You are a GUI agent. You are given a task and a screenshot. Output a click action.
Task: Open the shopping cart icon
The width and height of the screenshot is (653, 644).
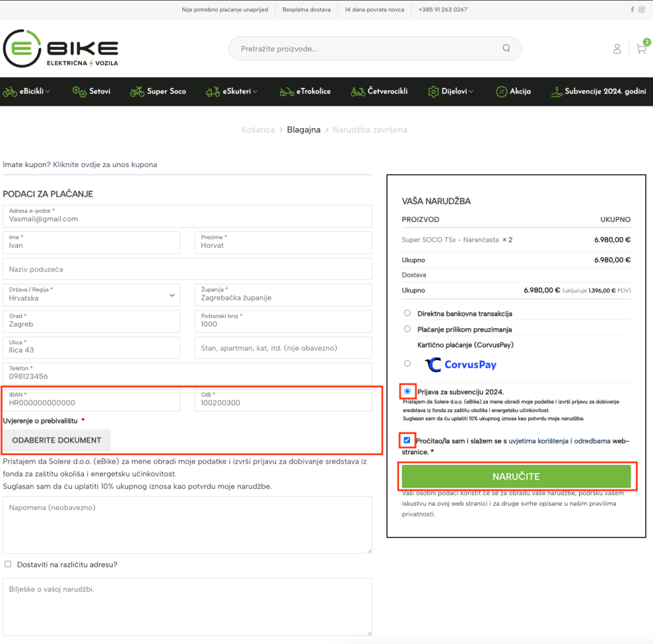tap(642, 49)
